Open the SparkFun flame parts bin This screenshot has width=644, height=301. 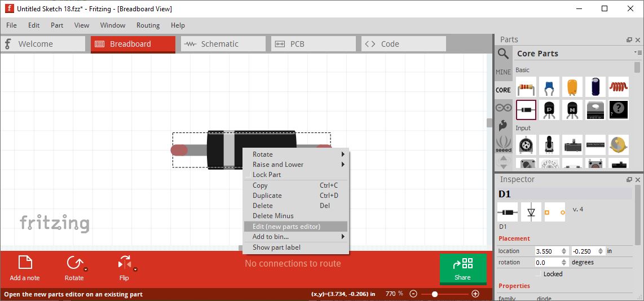click(503, 125)
